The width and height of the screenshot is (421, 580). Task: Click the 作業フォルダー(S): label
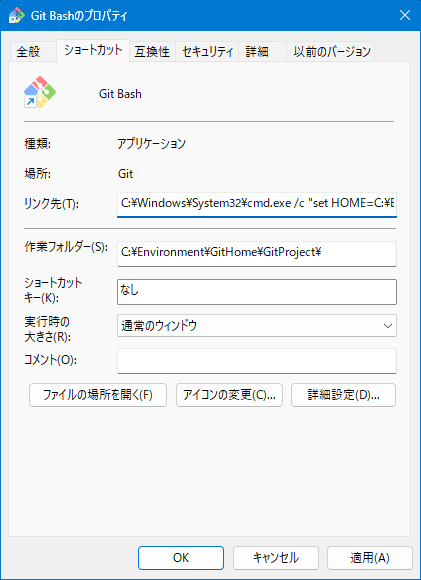click(x=66, y=247)
